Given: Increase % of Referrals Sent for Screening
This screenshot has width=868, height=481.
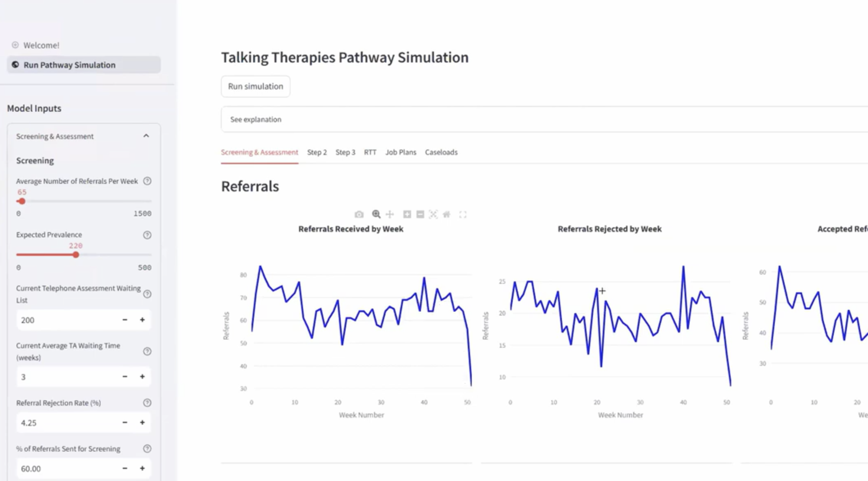Looking at the screenshot, I should pos(142,468).
